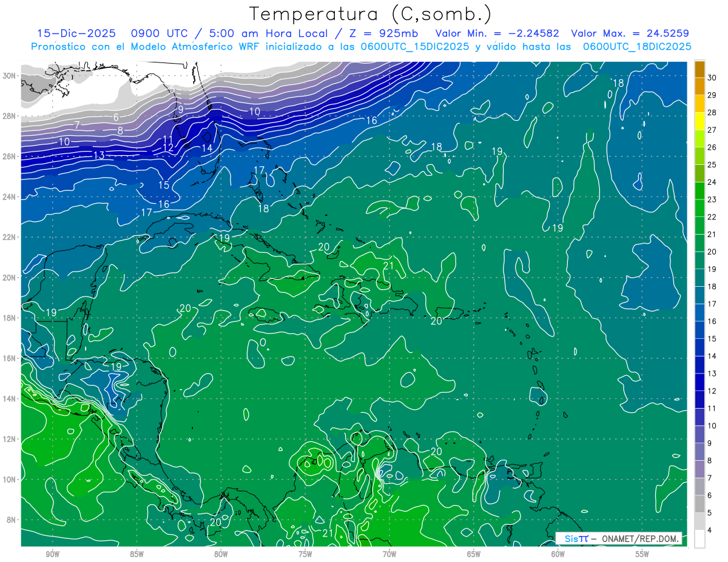Pick the colorbar swatch between 11 and 12

(699, 400)
